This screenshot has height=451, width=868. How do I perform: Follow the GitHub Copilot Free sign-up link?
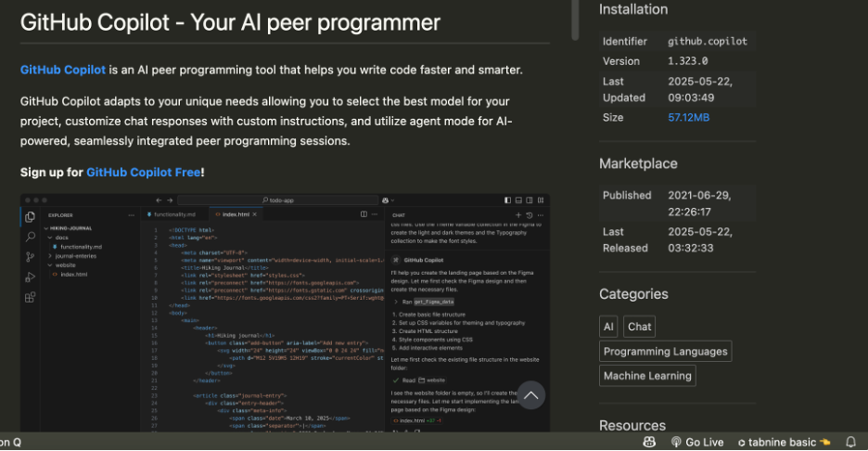coord(144,173)
